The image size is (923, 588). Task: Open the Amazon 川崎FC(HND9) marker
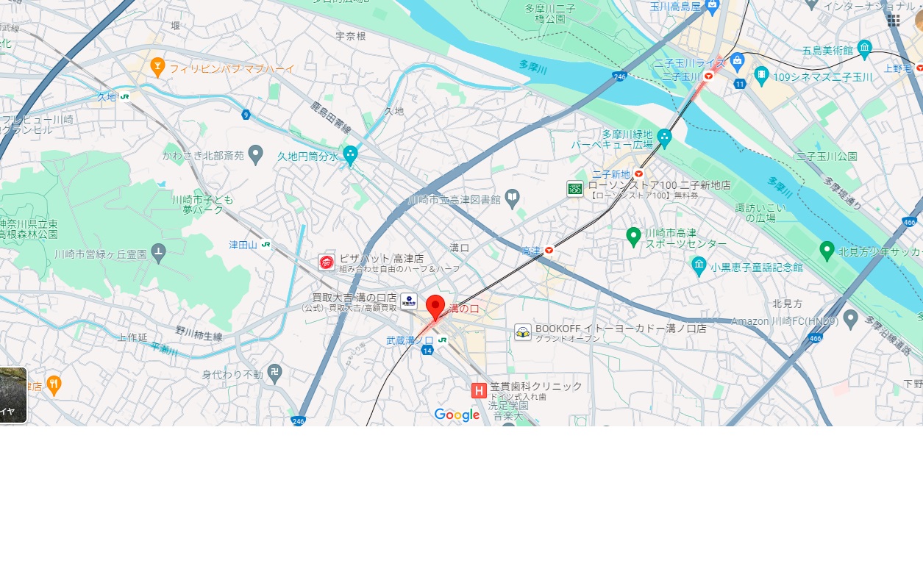click(851, 319)
